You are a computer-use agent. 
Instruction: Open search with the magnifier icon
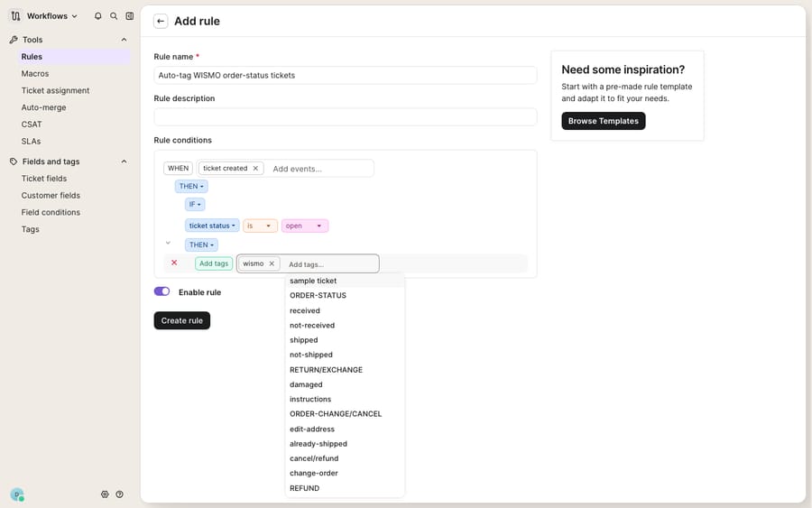pos(114,16)
